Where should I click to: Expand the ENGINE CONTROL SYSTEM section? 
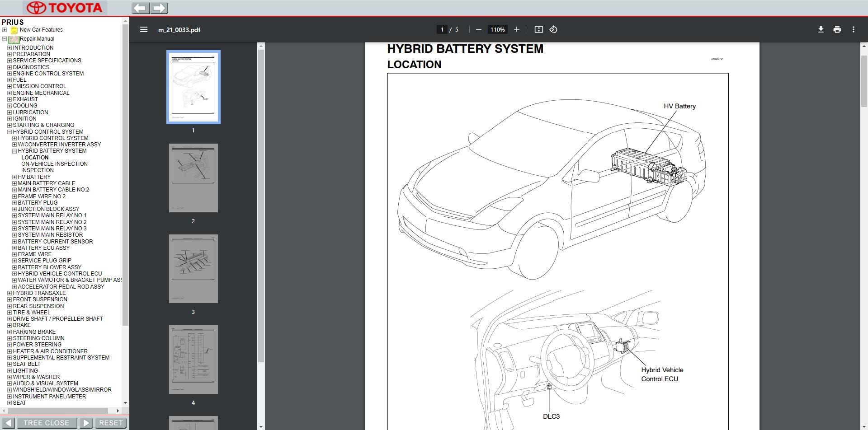click(x=9, y=73)
